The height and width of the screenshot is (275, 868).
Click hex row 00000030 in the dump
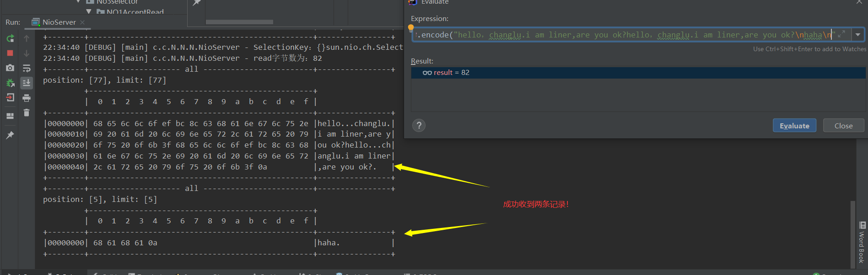[219, 156]
